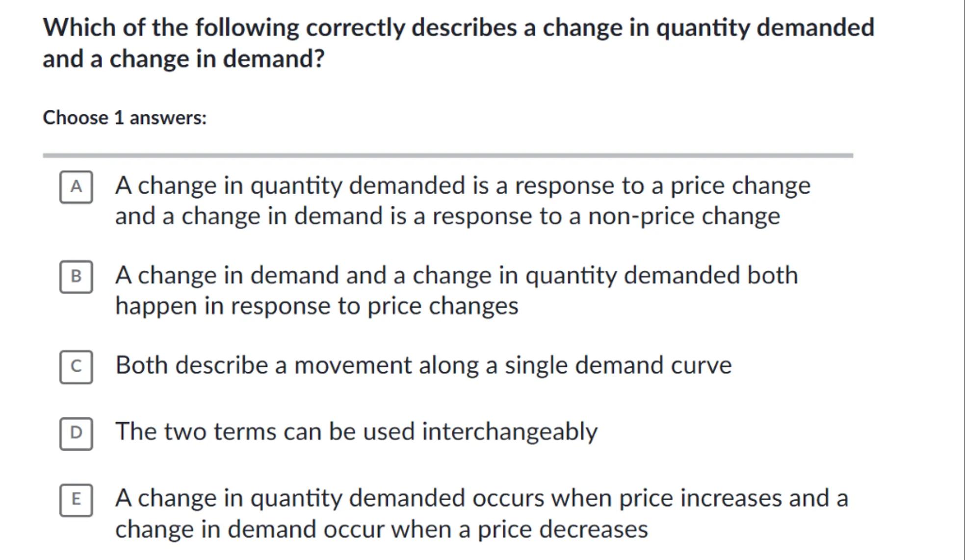Click the 'Choose 1 answers:' label
This screenshot has height=560, width=965.
coord(125,118)
